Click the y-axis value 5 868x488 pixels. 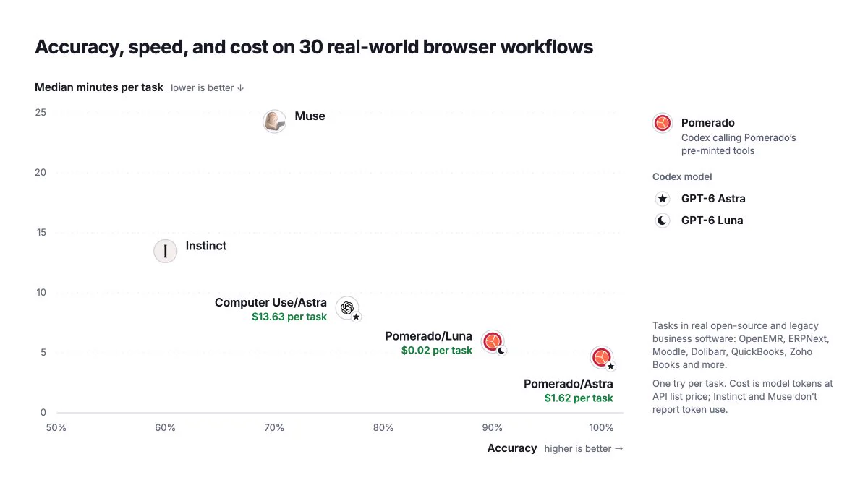(x=43, y=352)
